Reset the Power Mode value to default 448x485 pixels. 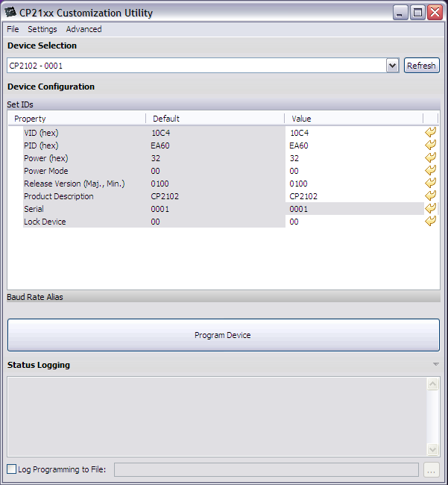(430, 170)
